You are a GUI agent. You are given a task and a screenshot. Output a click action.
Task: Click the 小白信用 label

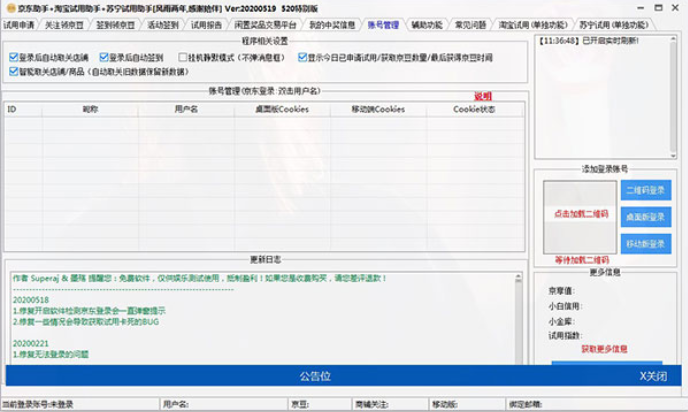[565, 306]
